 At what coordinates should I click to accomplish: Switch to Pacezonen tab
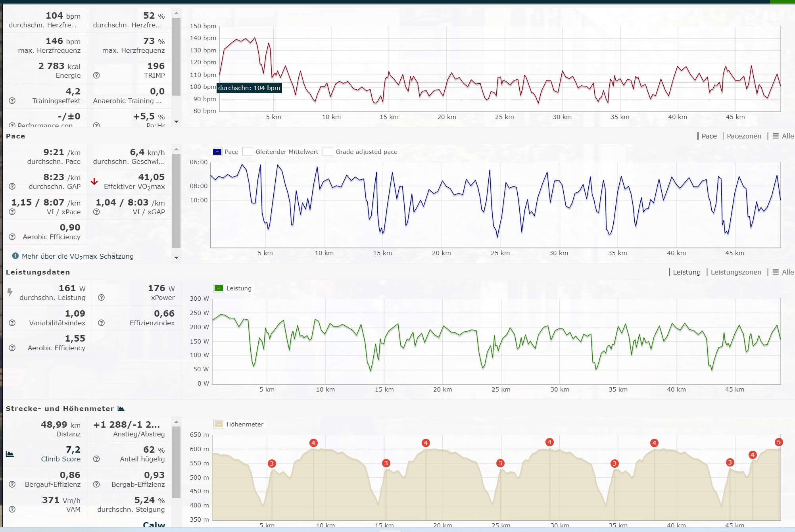click(744, 136)
